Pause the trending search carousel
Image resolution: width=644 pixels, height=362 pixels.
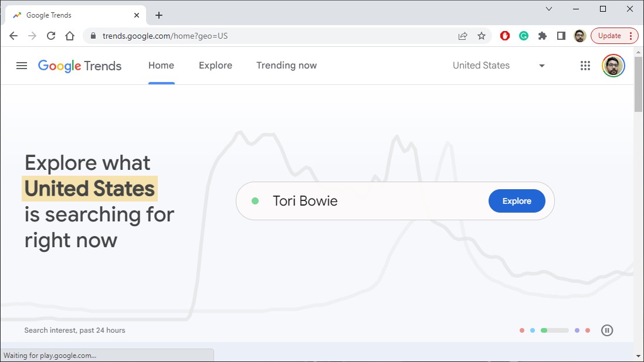pos(607,330)
